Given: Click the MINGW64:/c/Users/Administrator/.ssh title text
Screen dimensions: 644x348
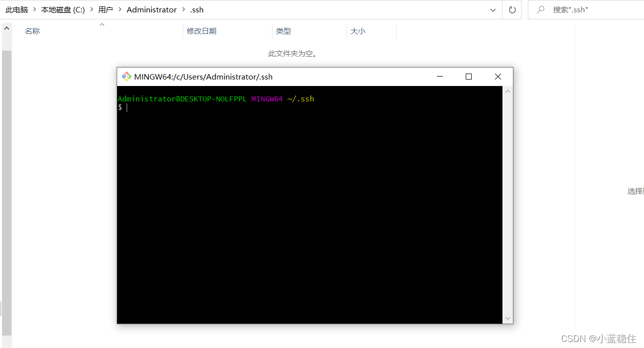Looking at the screenshot, I should point(204,77).
